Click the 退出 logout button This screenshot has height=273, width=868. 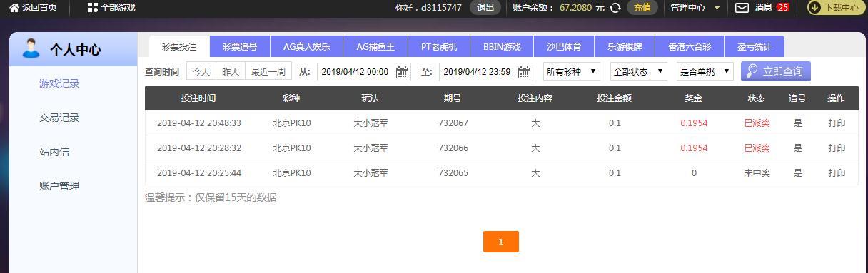pyautogui.click(x=485, y=8)
